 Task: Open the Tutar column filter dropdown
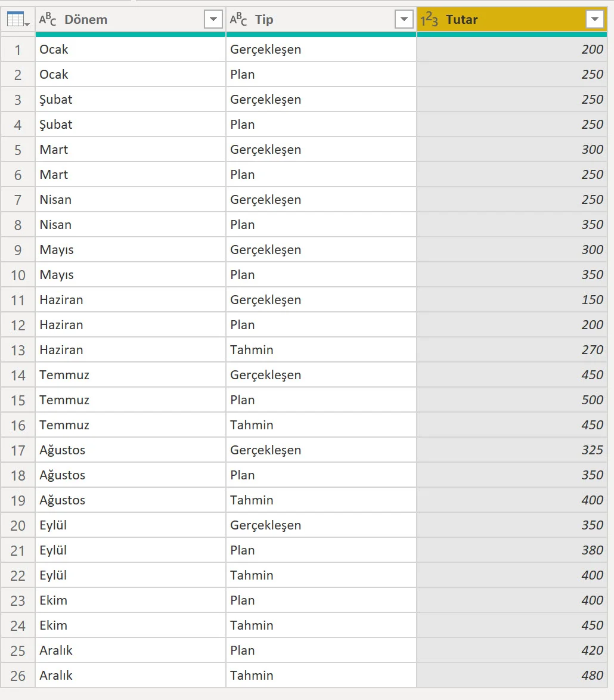(594, 20)
